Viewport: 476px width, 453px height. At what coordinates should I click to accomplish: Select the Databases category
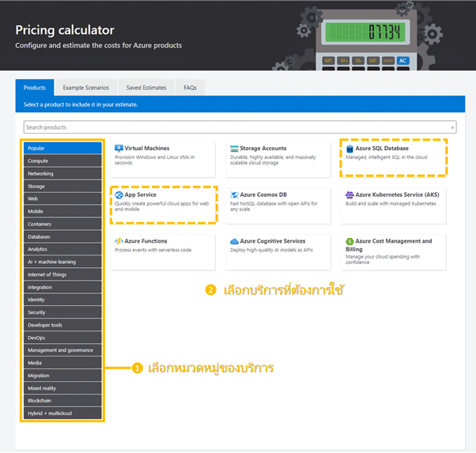pyautogui.click(x=62, y=237)
